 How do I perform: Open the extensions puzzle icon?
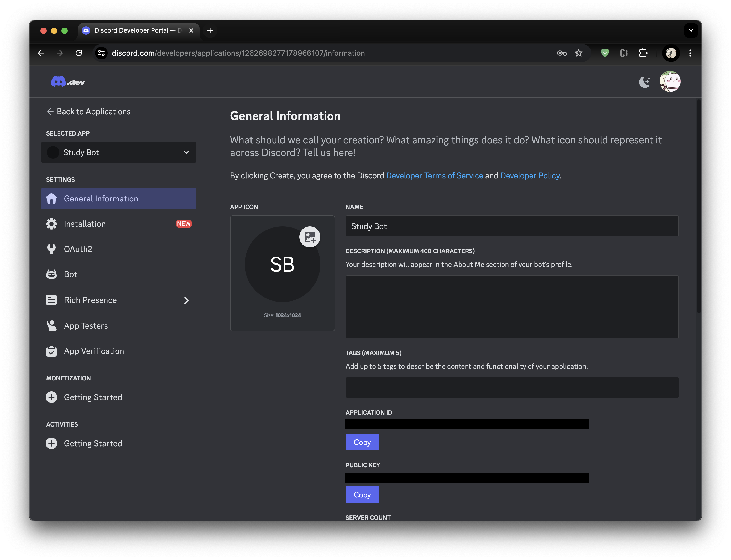[643, 53]
